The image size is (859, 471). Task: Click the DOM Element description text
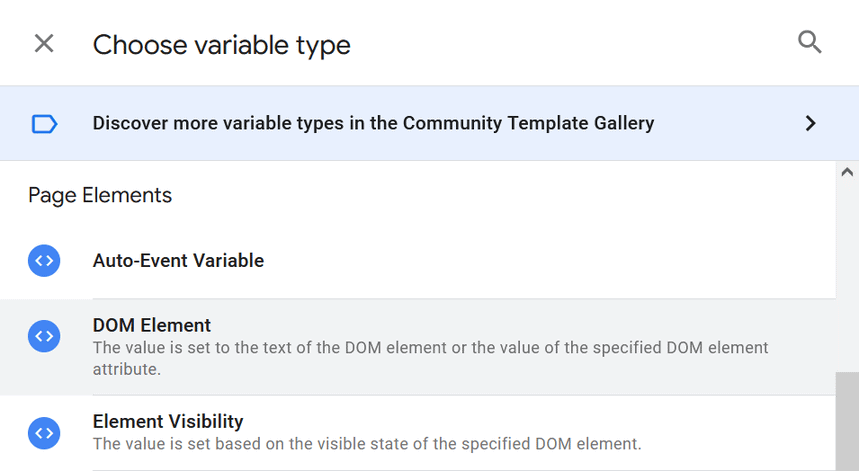[x=430, y=358]
